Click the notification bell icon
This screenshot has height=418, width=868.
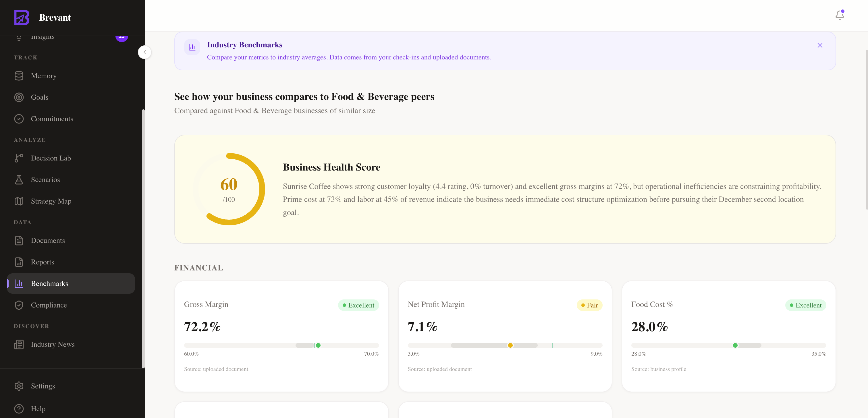839,15
